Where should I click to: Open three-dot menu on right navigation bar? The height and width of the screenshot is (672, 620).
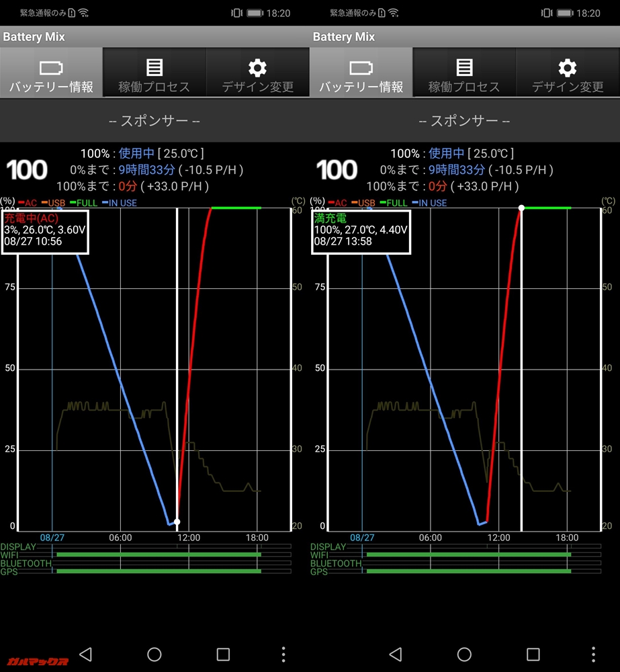tap(594, 654)
